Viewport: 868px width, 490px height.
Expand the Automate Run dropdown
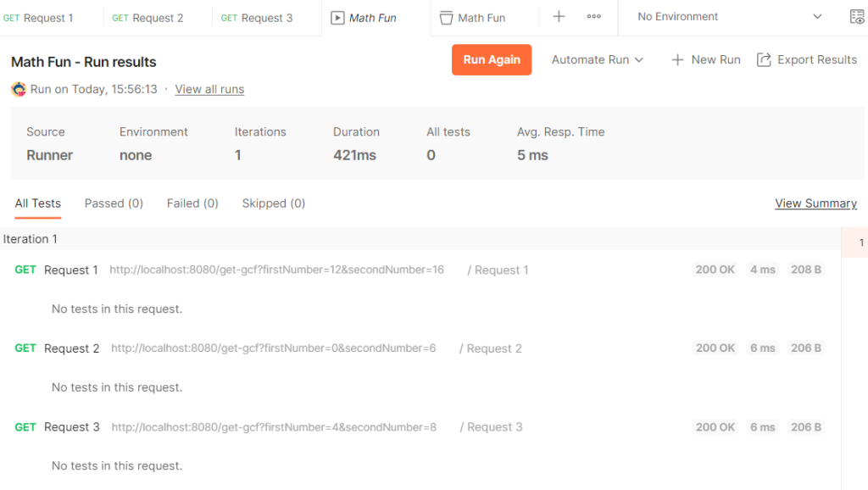tap(598, 59)
